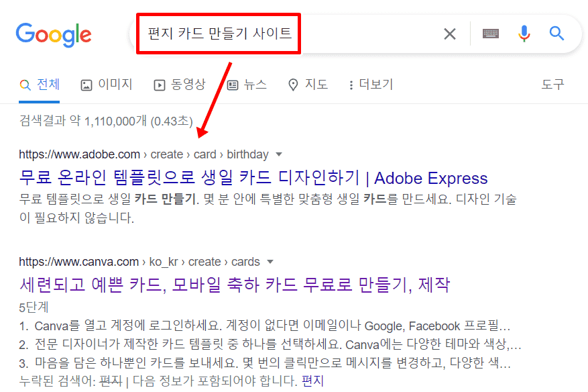Select the 전체 tab
The height and width of the screenshot is (392, 588).
[x=40, y=85]
